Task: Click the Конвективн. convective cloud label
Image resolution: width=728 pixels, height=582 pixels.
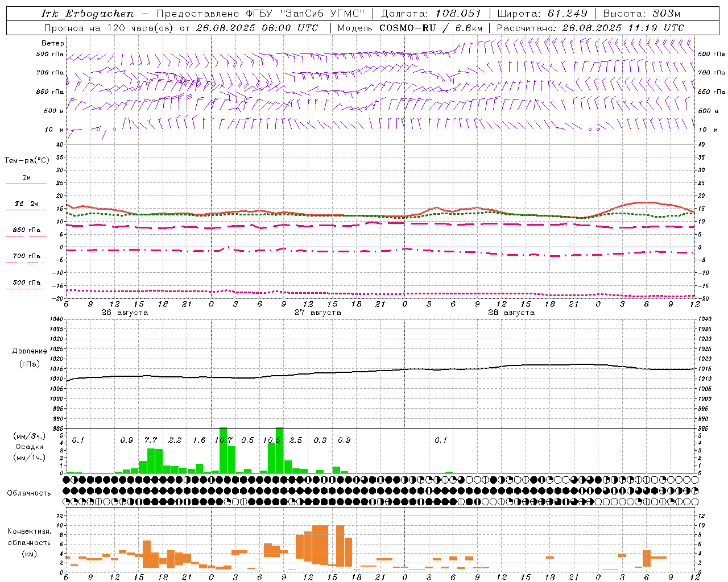Action: tap(29, 531)
